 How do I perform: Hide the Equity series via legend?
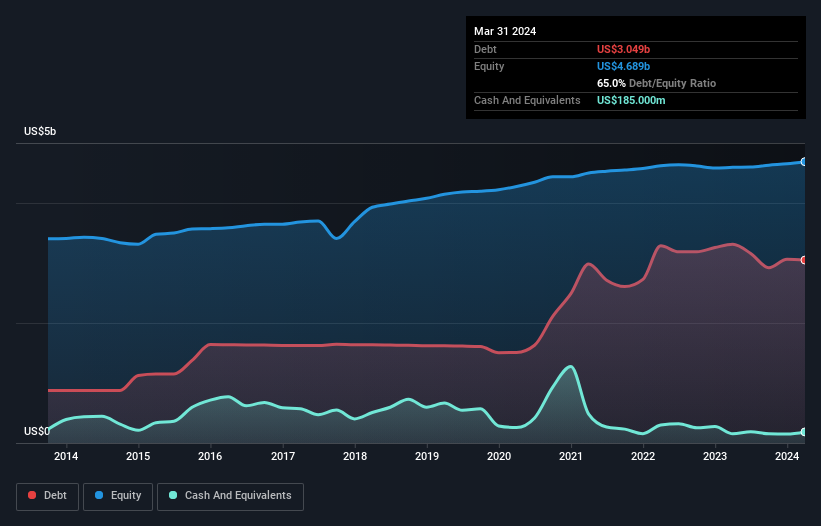118,495
